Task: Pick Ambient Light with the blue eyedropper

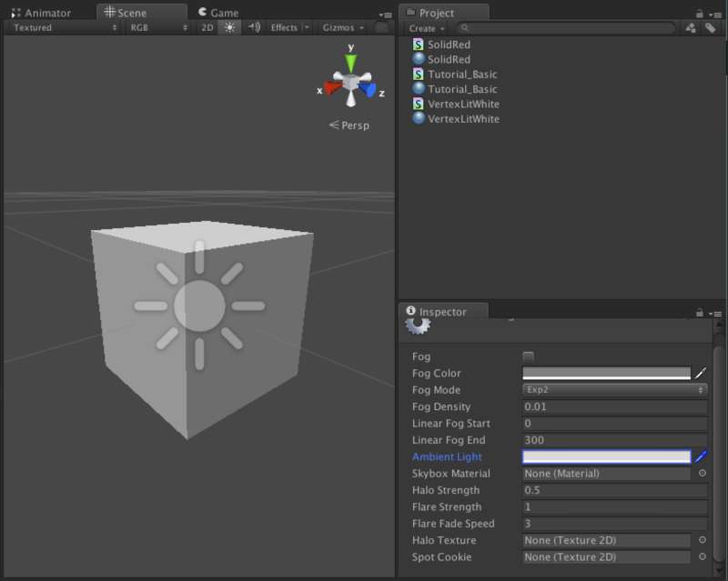Action: pos(701,456)
